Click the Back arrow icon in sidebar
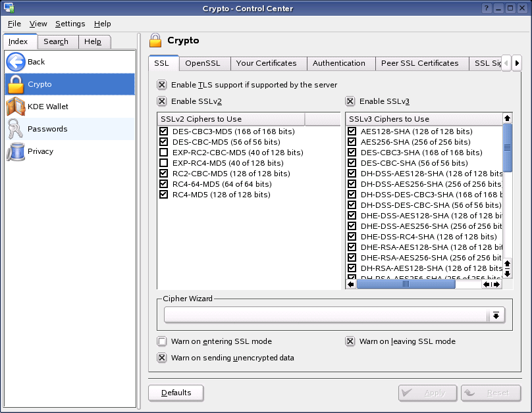 (16, 62)
